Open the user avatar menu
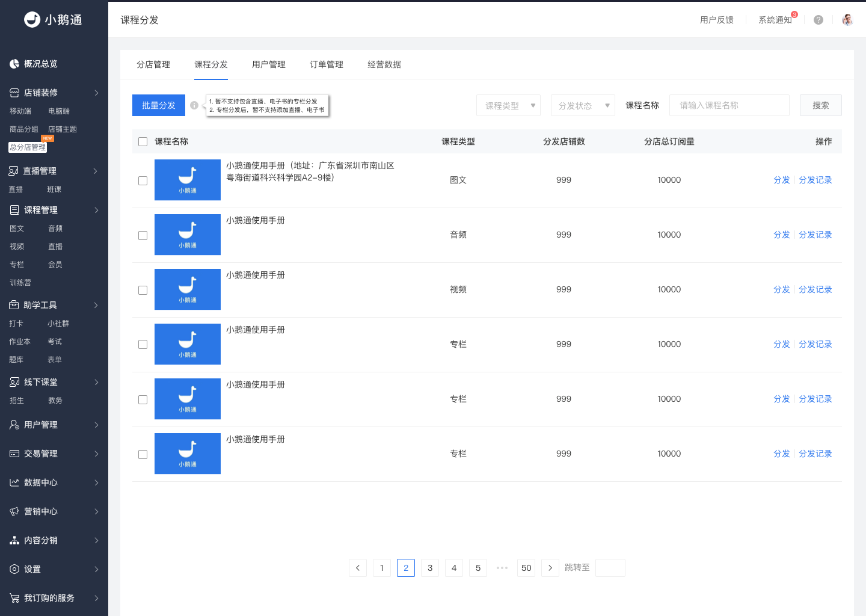This screenshot has width=866, height=616. tap(847, 20)
